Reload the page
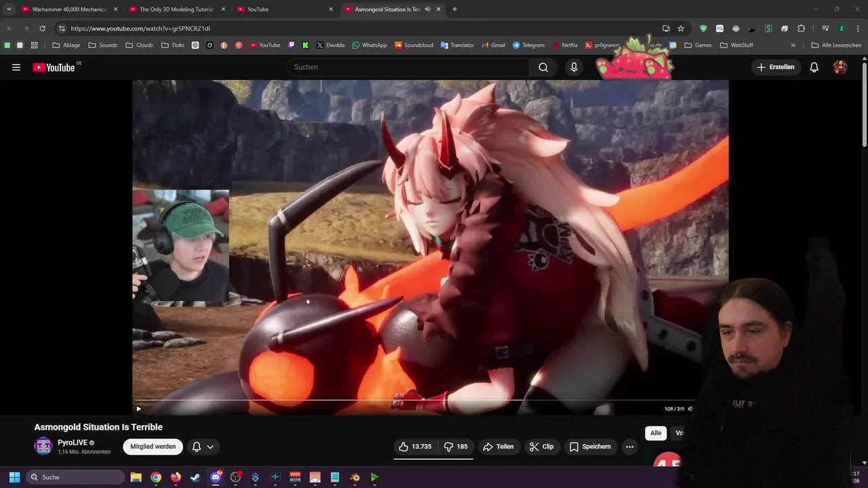The image size is (868, 488). (x=42, y=28)
